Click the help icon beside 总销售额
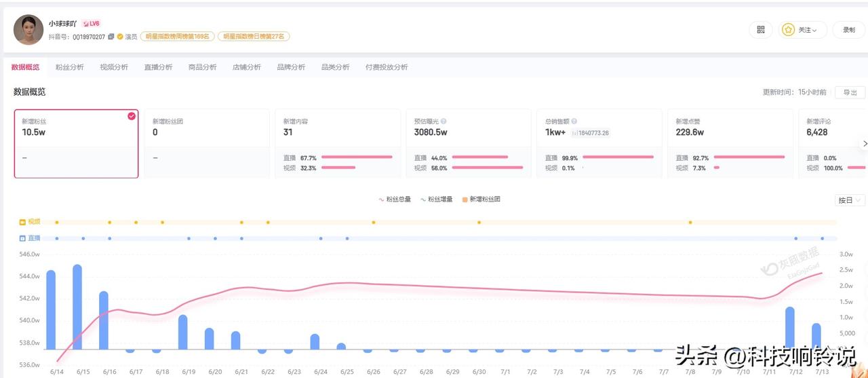Screen dimensions: 868x378 tap(574, 121)
